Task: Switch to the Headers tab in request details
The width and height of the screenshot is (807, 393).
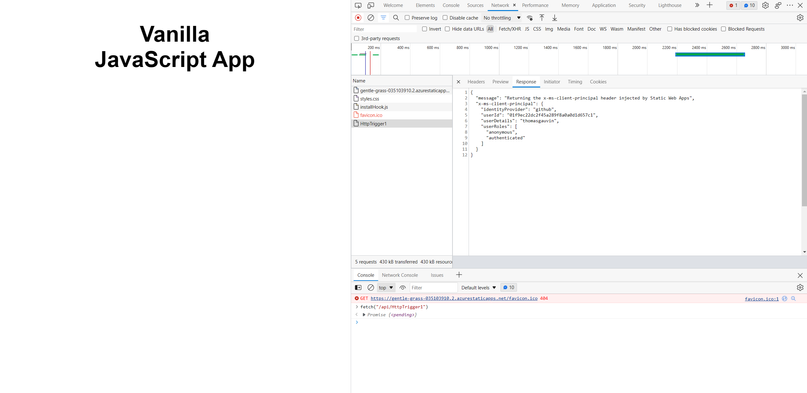Action: [476, 82]
